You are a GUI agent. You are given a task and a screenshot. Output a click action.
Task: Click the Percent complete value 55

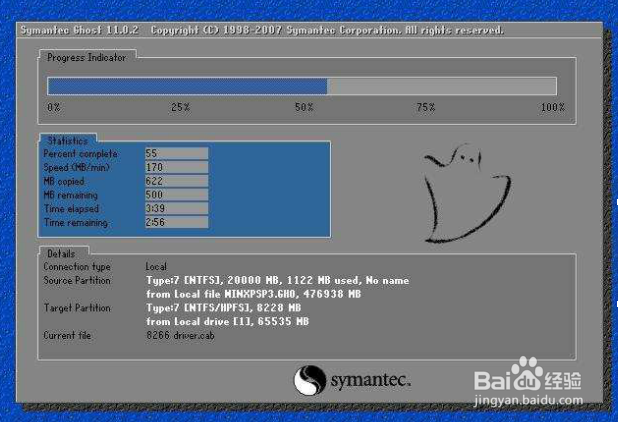click(176, 153)
